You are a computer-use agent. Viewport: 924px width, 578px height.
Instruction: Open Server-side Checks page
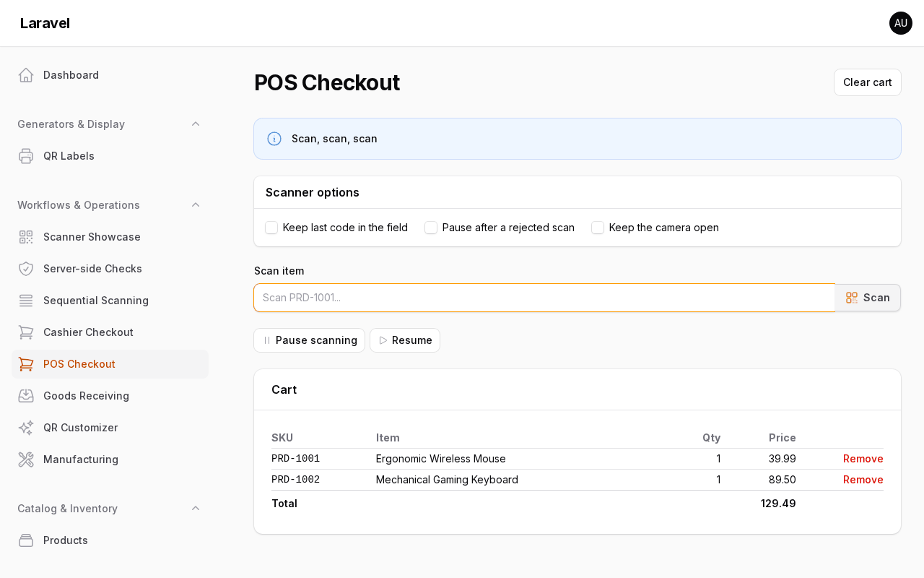(110, 269)
